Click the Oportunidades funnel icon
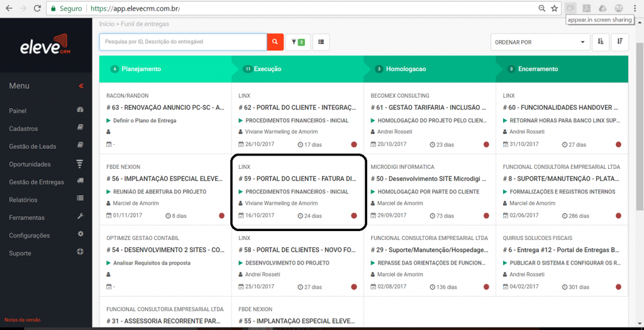Image resolution: width=644 pixels, height=330 pixels. point(80,164)
